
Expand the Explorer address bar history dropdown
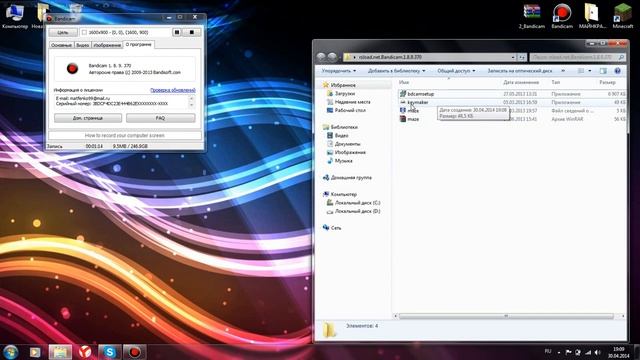(513, 58)
